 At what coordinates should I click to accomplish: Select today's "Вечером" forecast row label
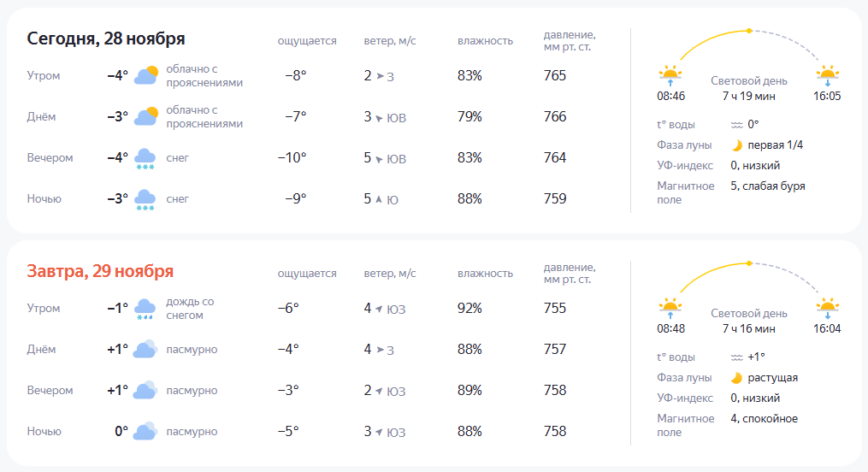(x=50, y=158)
